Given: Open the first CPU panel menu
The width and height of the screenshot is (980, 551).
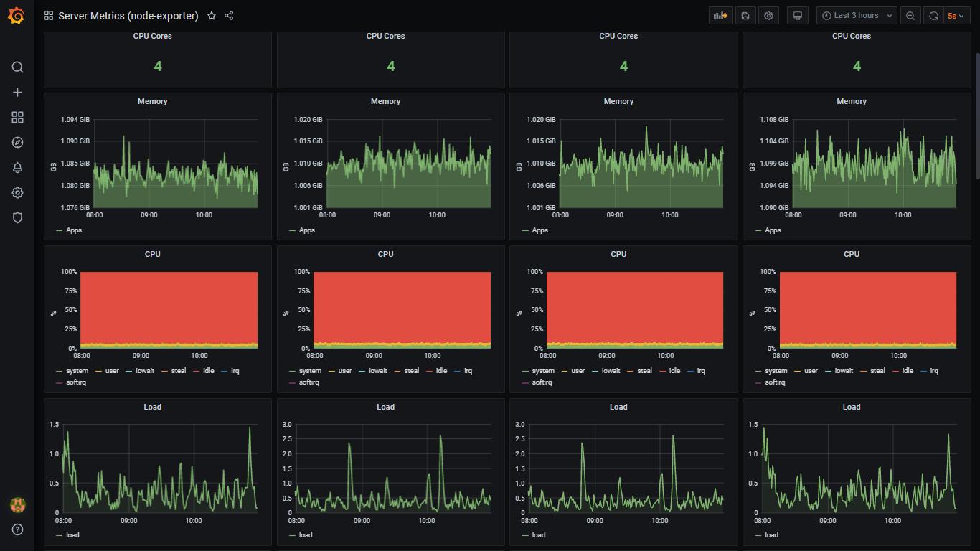Looking at the screenshot, I should [152, 254].
